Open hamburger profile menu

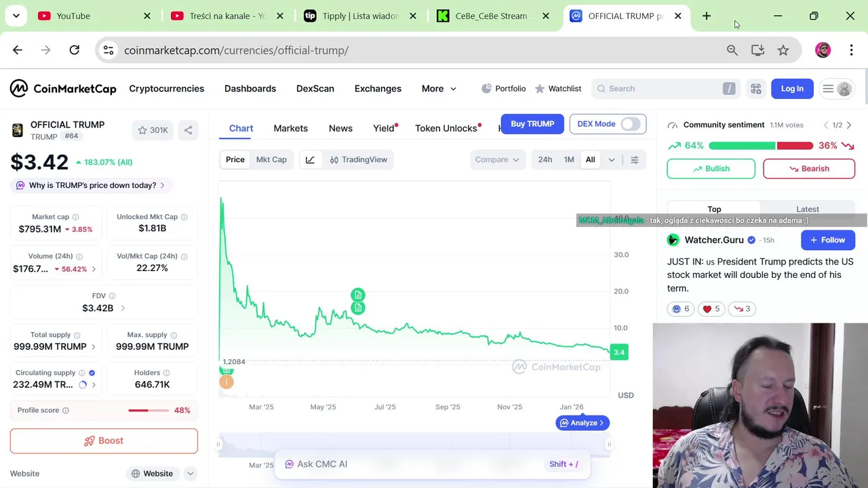pos(836,89)
